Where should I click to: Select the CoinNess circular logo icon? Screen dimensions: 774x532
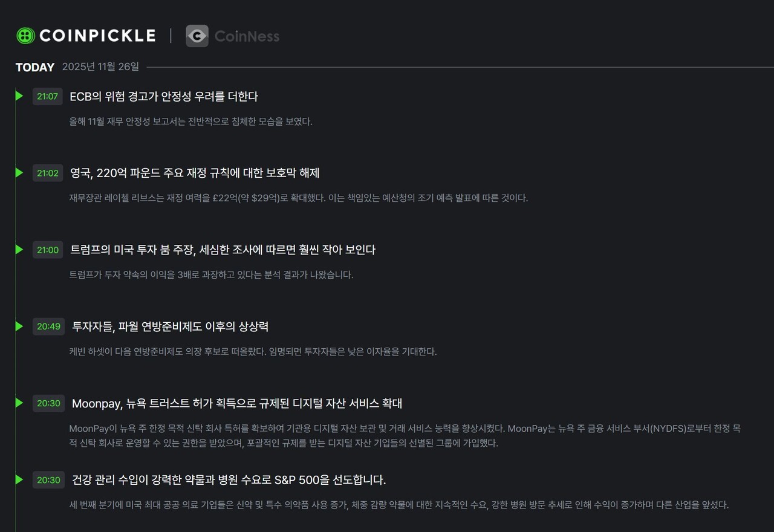[197, 36]
